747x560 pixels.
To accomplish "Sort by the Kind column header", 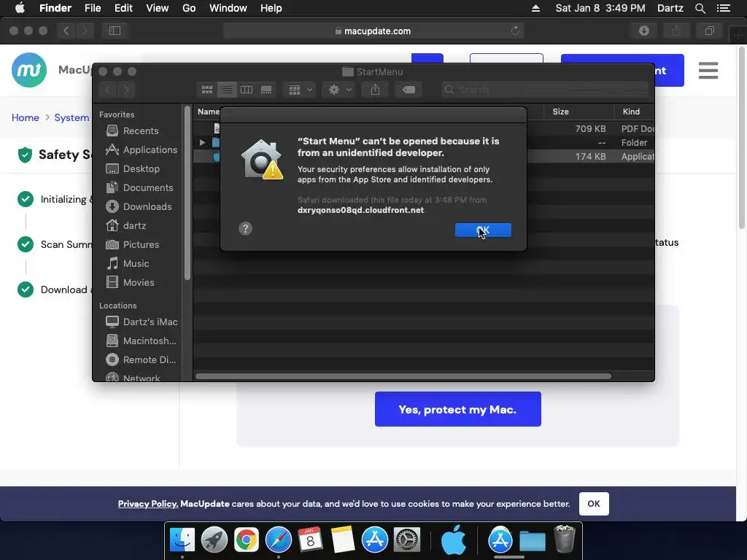I will click(x=631, y=112).
